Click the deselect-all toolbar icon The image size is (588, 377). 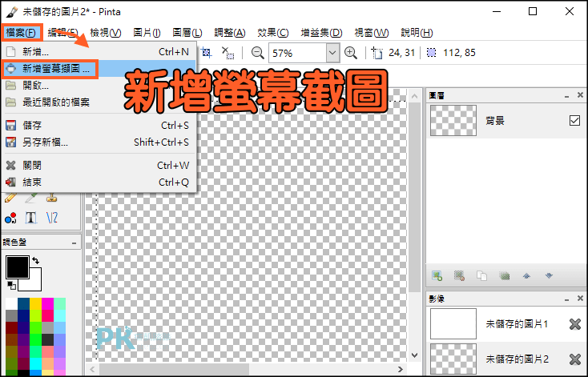(228, 53)
